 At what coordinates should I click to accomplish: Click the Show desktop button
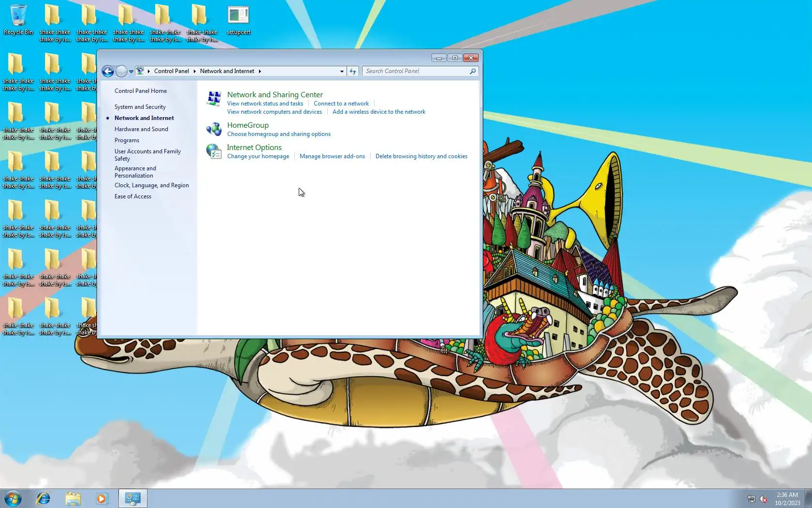point(809,498)
